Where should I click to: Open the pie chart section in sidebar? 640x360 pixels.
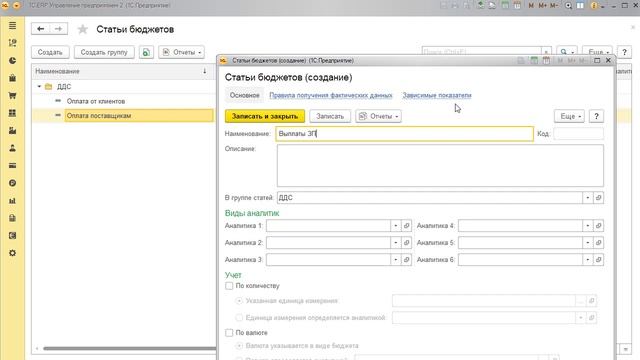(12, 60)
